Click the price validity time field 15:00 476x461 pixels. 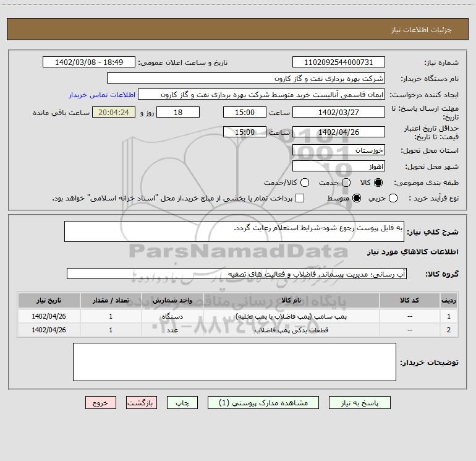245,132
